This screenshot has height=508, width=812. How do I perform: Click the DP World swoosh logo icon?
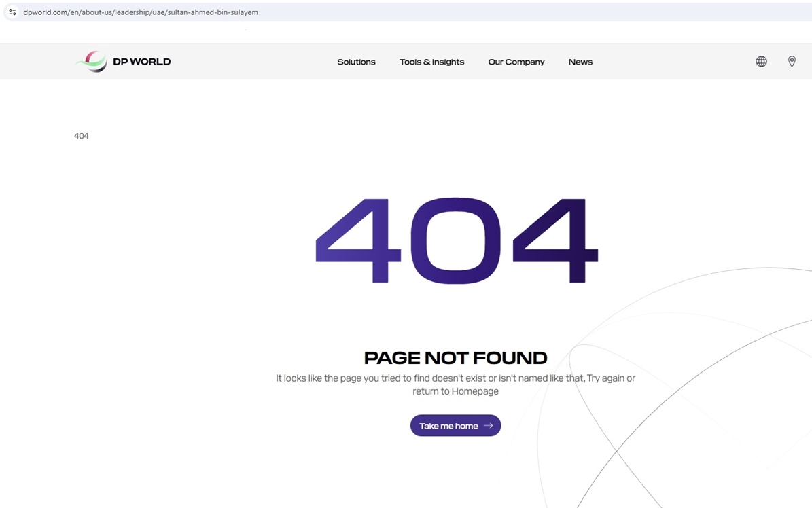click(x=92, y=62)
